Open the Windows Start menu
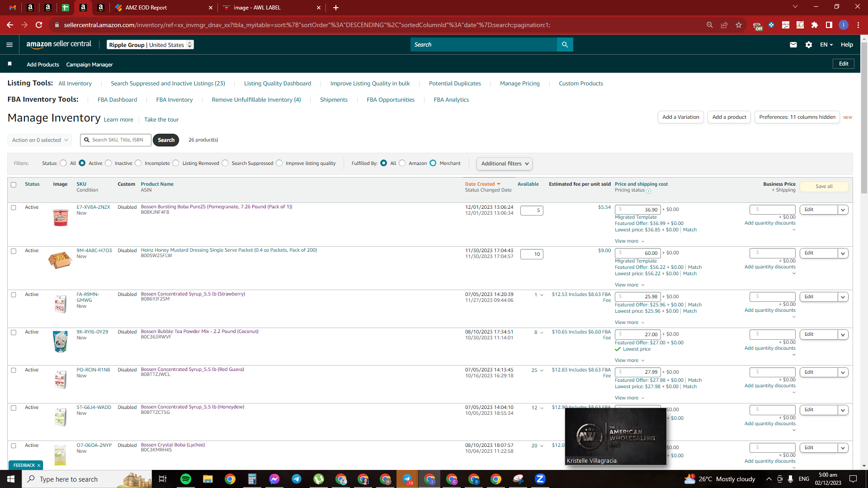 (x=11, y=479)
